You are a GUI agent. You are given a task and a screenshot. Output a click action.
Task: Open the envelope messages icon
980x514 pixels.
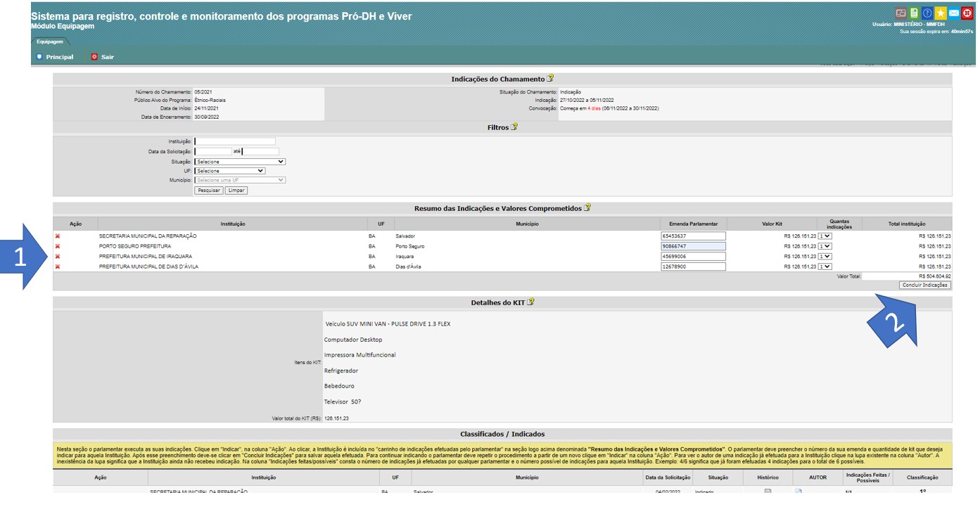tap(953, 13)
